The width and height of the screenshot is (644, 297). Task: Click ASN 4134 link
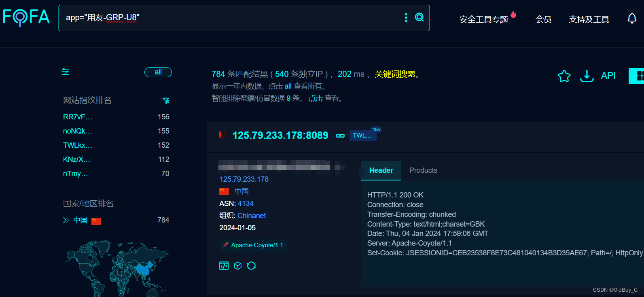point(246,204)
